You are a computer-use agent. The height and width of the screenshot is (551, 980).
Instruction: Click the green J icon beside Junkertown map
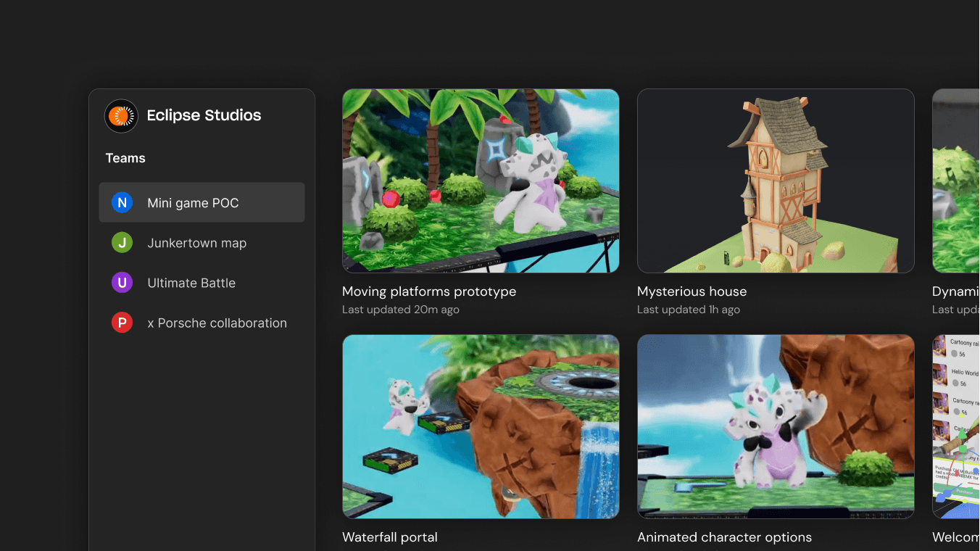click(122, 242)
